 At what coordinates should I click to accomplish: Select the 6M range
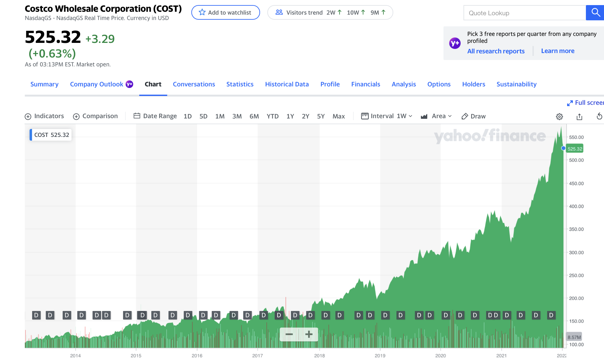pyautogui.click(x=254, y=116)
